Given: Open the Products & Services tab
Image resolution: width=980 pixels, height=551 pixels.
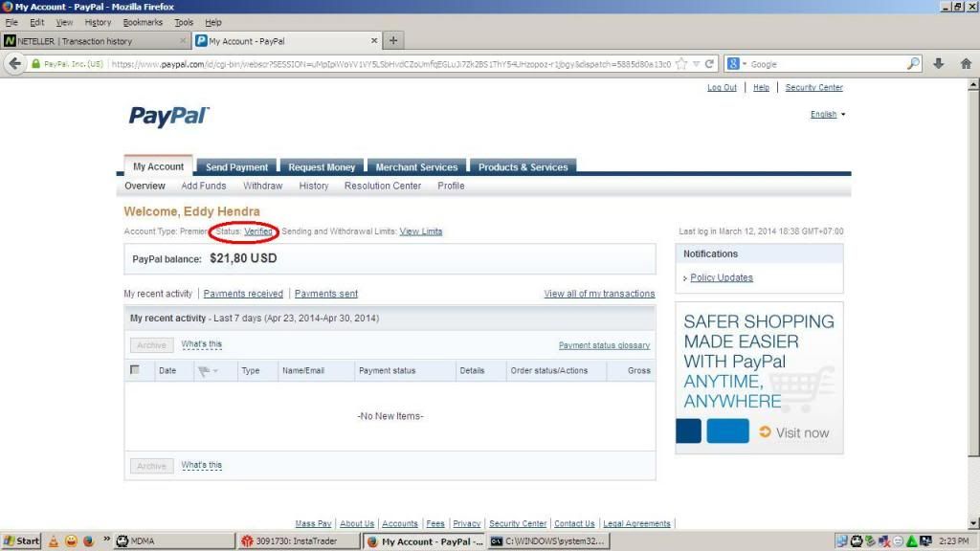Looking at the screenshot, I should 523,166.
